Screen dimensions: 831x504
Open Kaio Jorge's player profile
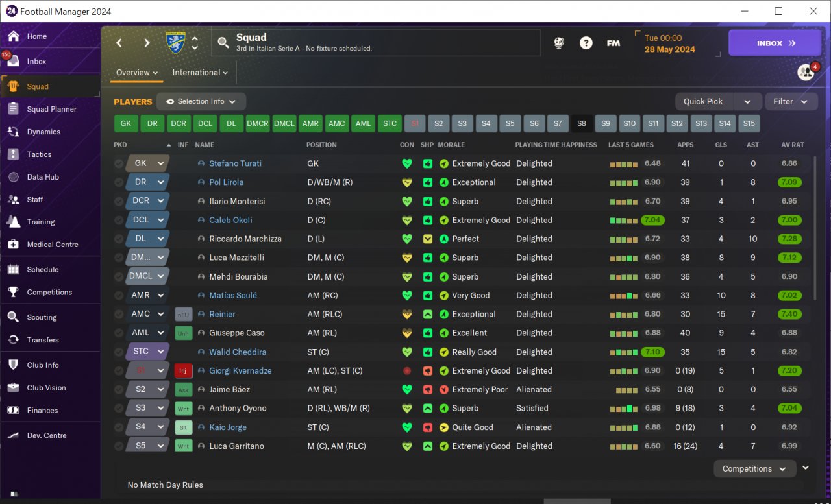tap(228, 427)
